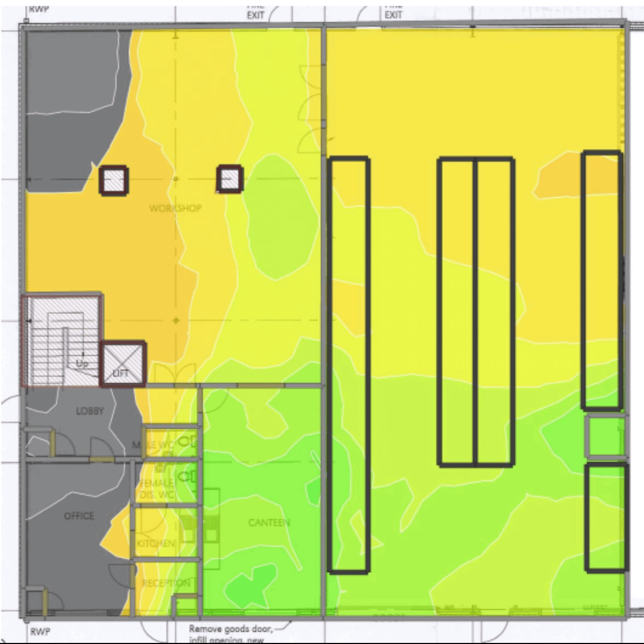644x644 pixels.
Task: Click the RWP label at bottom left
Action: (40, 632)
